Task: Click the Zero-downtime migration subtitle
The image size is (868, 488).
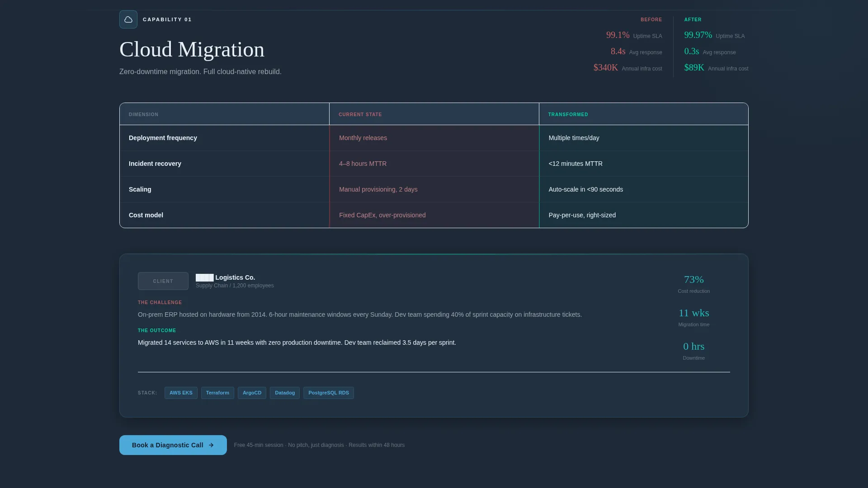Action: point(200,71)
